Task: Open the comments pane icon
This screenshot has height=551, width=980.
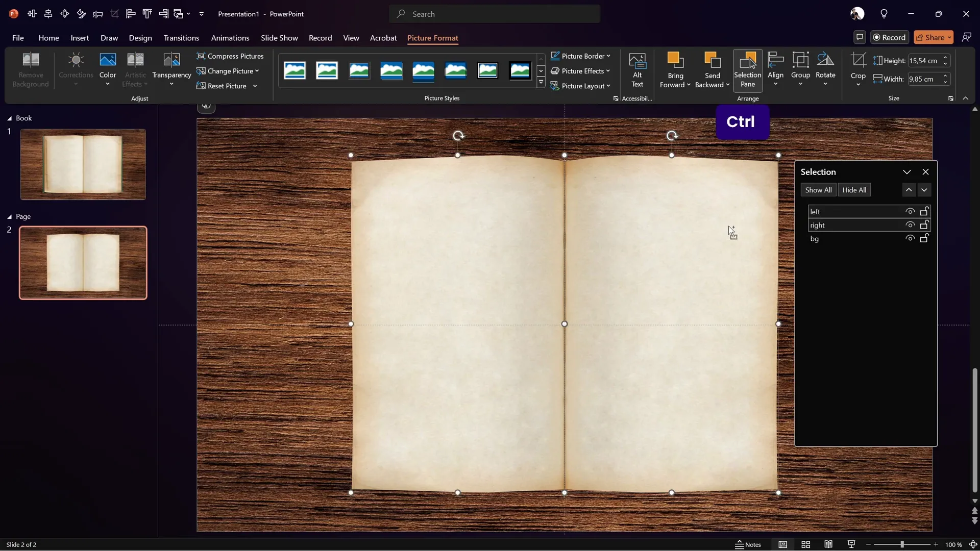Action: coord(860,37)
